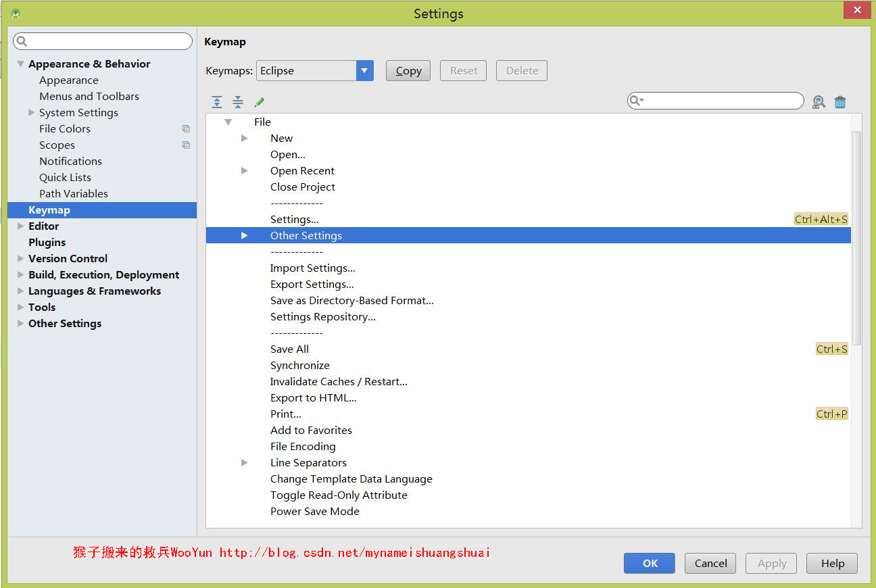Collapse the Appearance & Behavior section
The width and height of the screenshot is (876, 588).
21,64
